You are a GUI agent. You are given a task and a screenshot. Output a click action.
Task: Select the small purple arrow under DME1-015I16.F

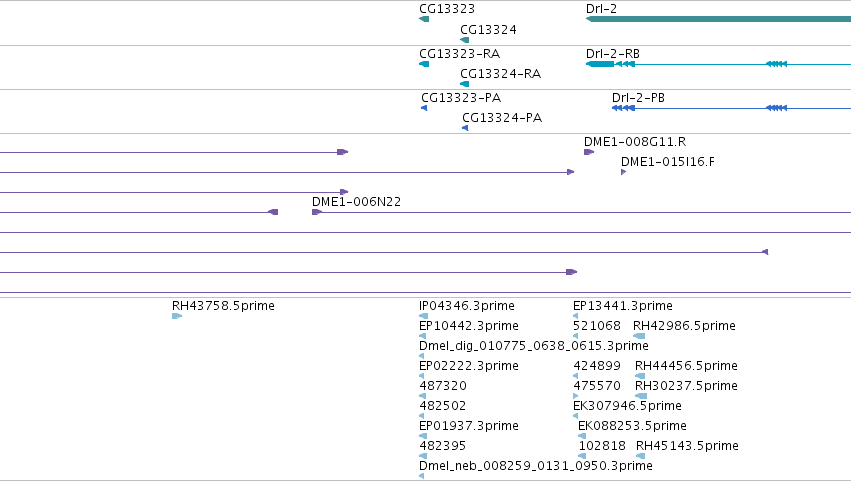tap(624, 172)
